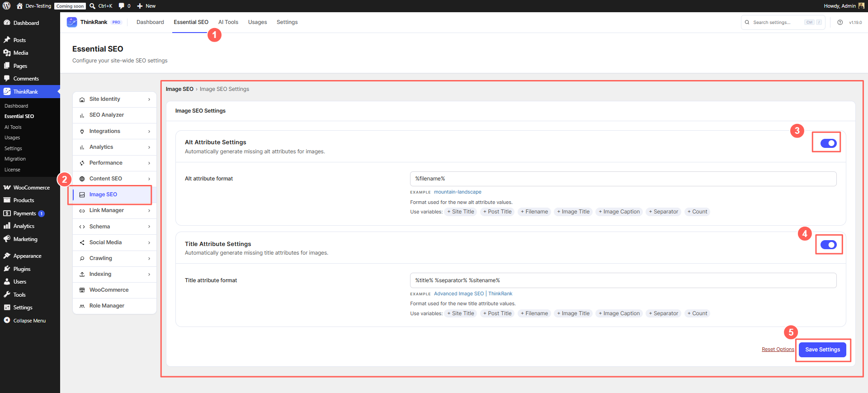The width and height of the screenshot is (868, 393).
Task: Toggle the Alt Attribute Settings switch
Action: click(x=828, y=143)
